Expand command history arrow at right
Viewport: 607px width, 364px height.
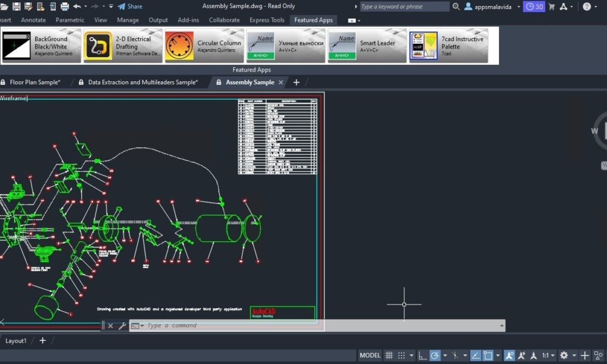point(502,325)
